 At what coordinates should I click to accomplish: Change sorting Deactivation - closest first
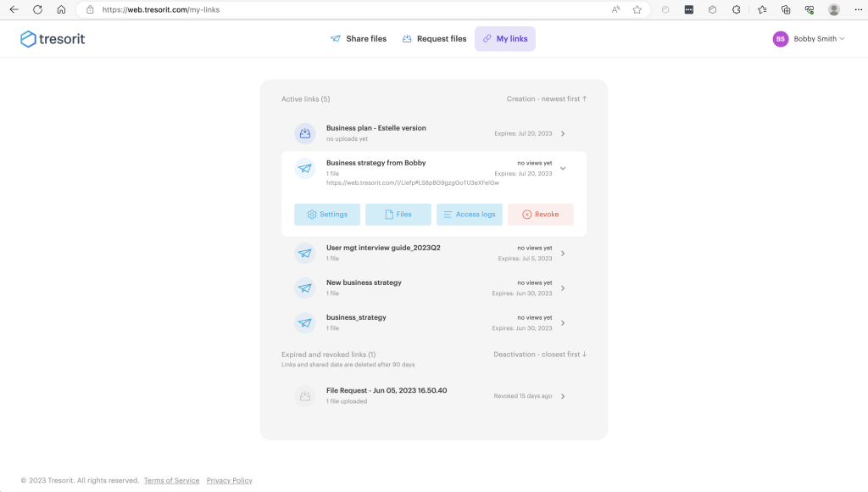tap(540, 355)
